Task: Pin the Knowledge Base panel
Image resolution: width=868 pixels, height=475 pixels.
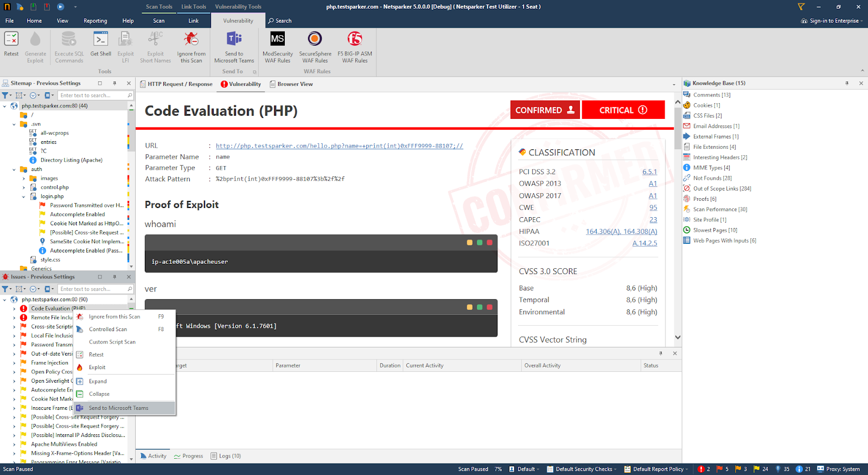Action: point(846,83)
